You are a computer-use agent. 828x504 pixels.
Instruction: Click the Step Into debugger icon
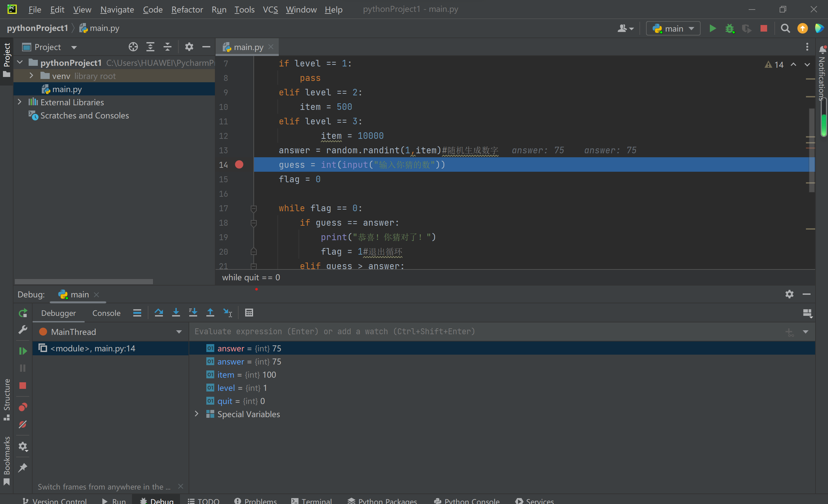(176, 313)
